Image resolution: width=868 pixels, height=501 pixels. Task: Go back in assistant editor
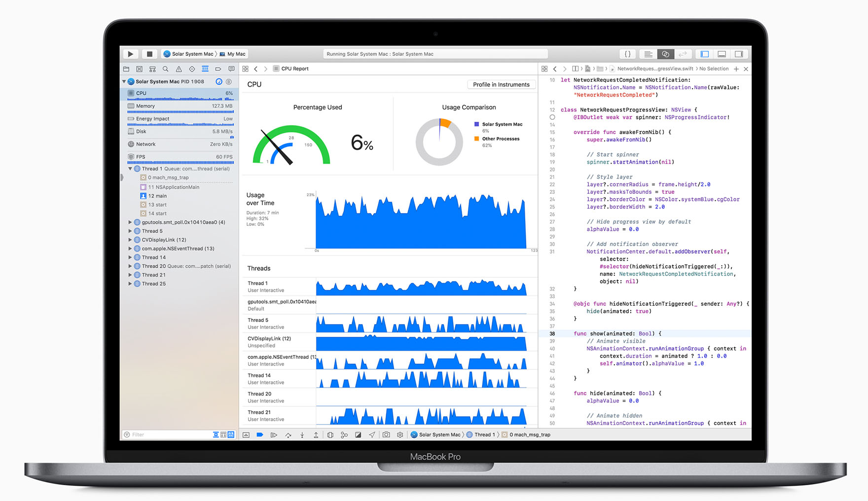click(555, 69)
